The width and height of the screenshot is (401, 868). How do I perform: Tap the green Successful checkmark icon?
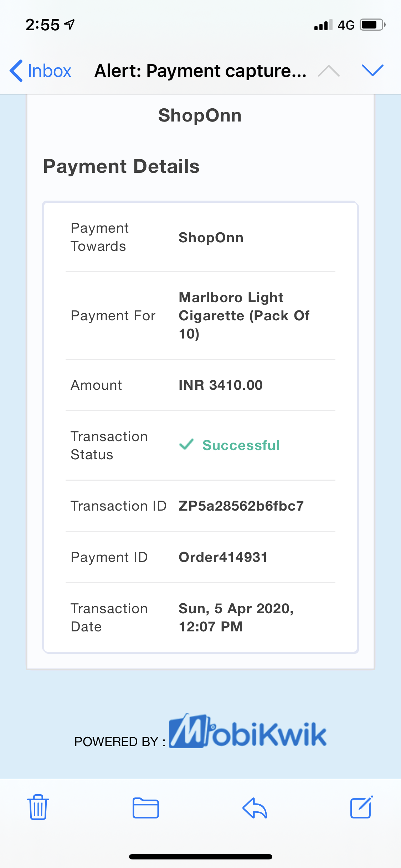(186, 445)
